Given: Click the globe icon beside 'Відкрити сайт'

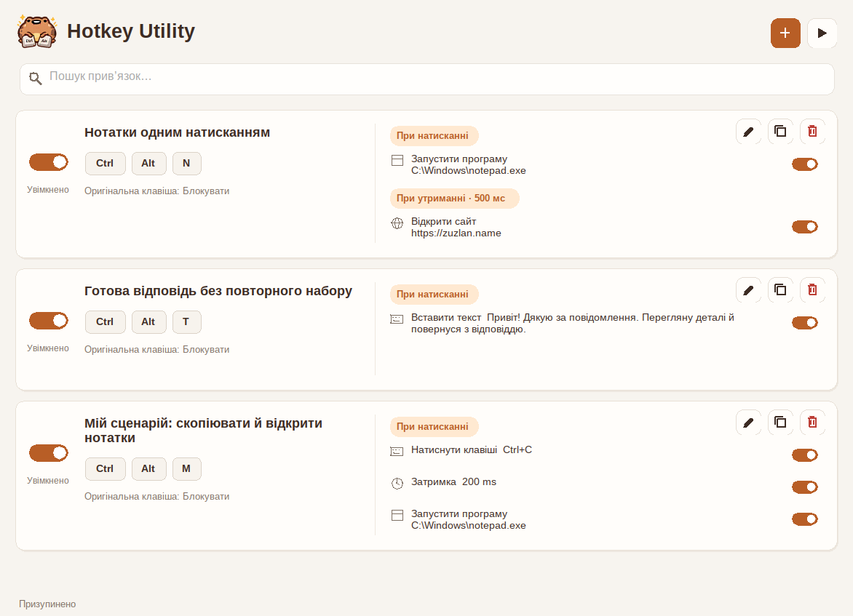Looking at the screenshot, I should coord(397,223).
